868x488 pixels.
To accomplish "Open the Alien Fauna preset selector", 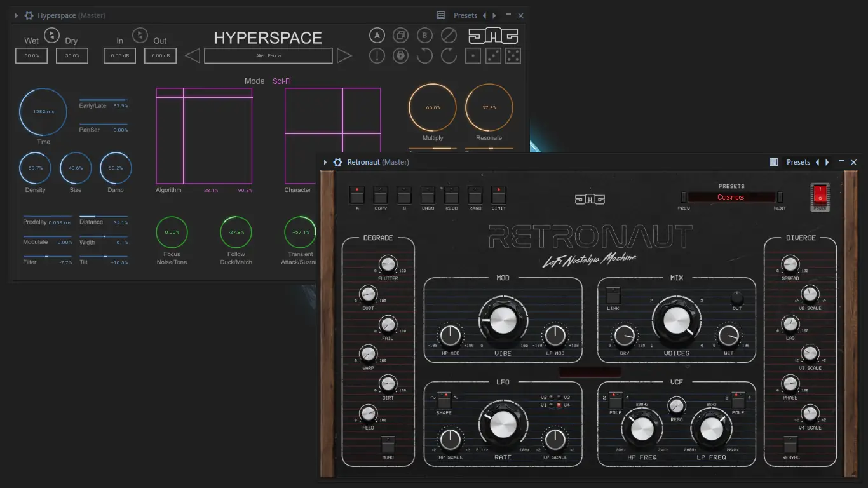I will pyautogui.click(x=268, y=56).
